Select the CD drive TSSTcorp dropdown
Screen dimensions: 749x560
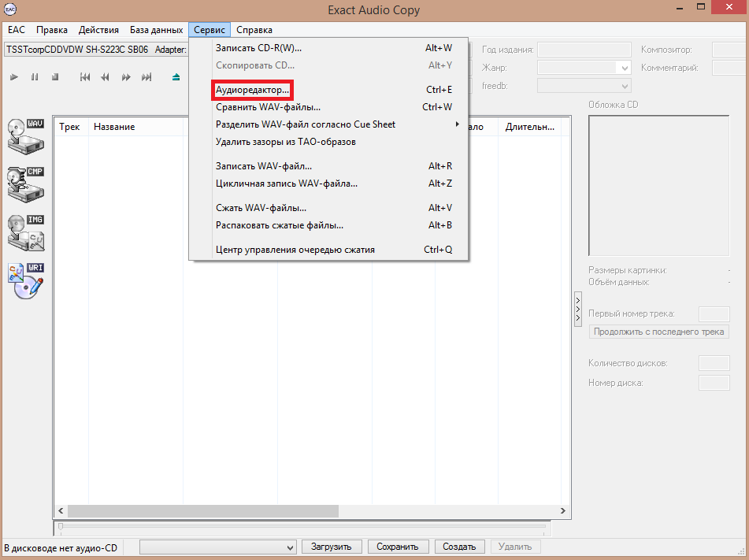[97, 50]
